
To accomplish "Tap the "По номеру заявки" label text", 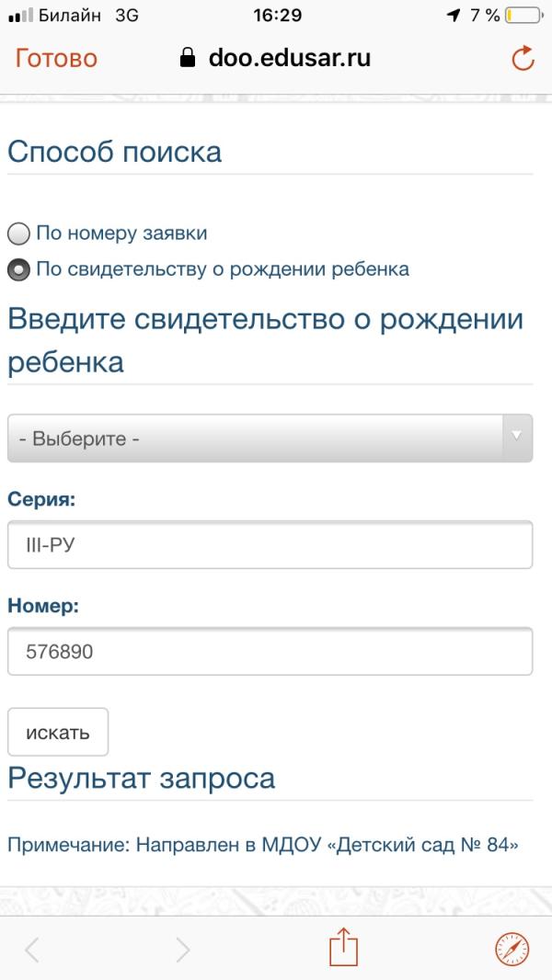I will (121, 234).
